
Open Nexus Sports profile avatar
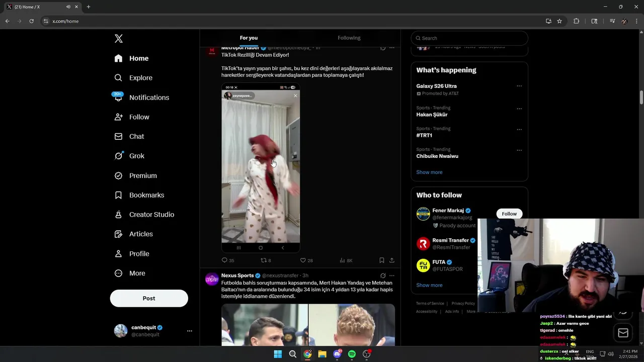pyautogui.click(x=212, y=279)
